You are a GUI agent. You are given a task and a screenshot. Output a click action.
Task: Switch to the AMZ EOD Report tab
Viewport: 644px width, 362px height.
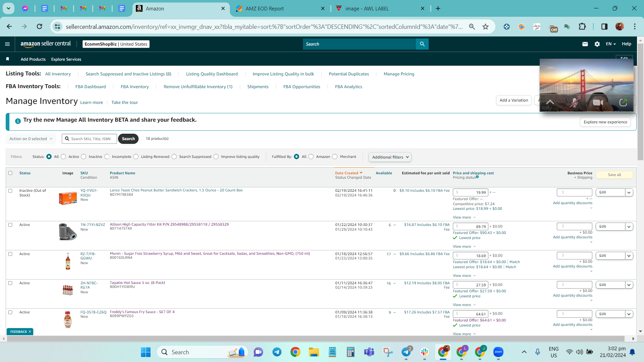pos(281,9)
